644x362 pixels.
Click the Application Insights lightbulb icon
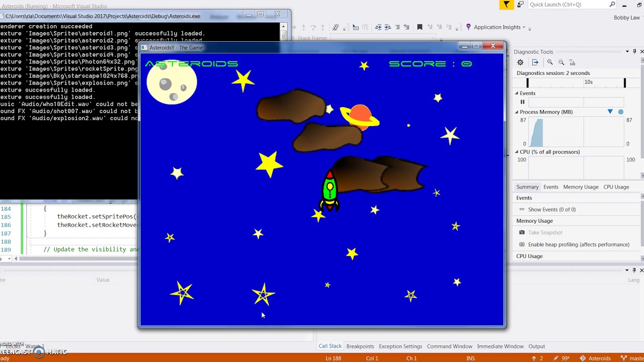(468, 27)
